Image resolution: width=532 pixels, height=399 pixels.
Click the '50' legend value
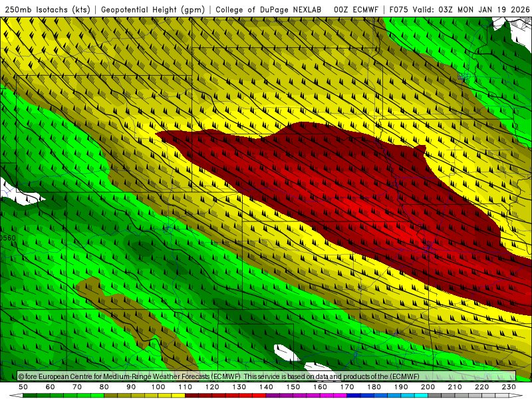tap(23, 387)
